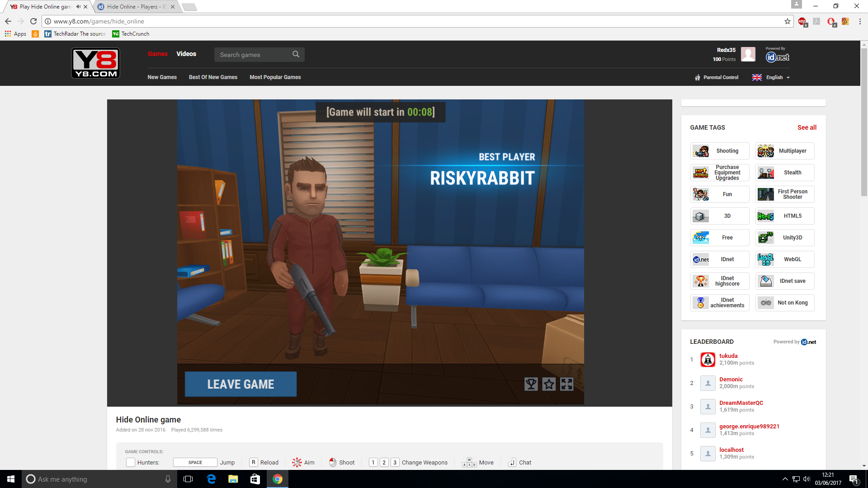Screen dimensions: 868x488
Task: Click the Parental Control shield icon
Action: click(x=697, y=77)
